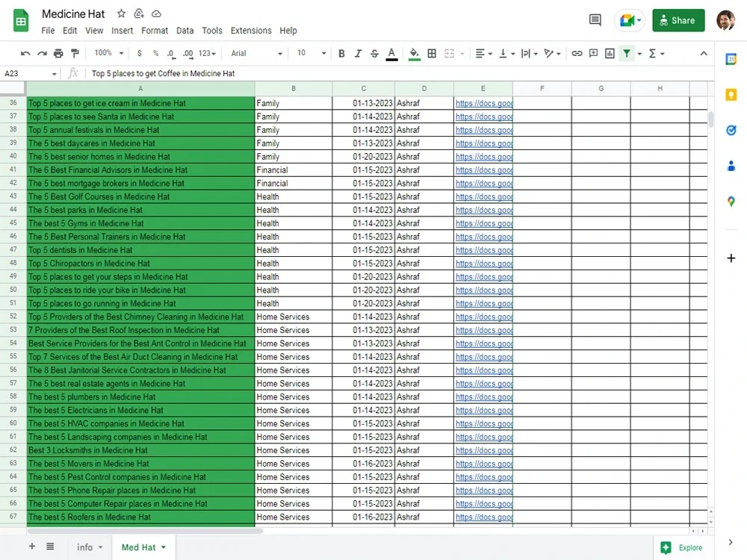Image resolution: width=747 pixels, height=560 pixels.
Task: Click the move to folder icon
Action: point(139,13)
